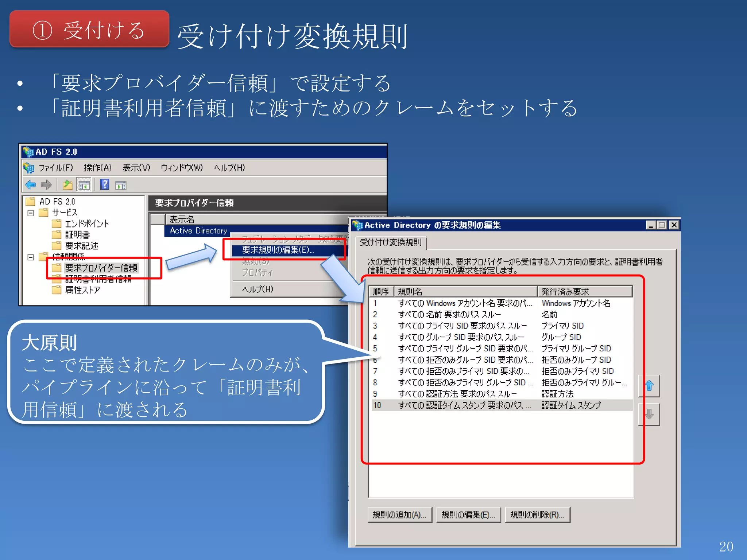Select 属性ストア in the tree

pyautogui.click(x=82, y=290)
